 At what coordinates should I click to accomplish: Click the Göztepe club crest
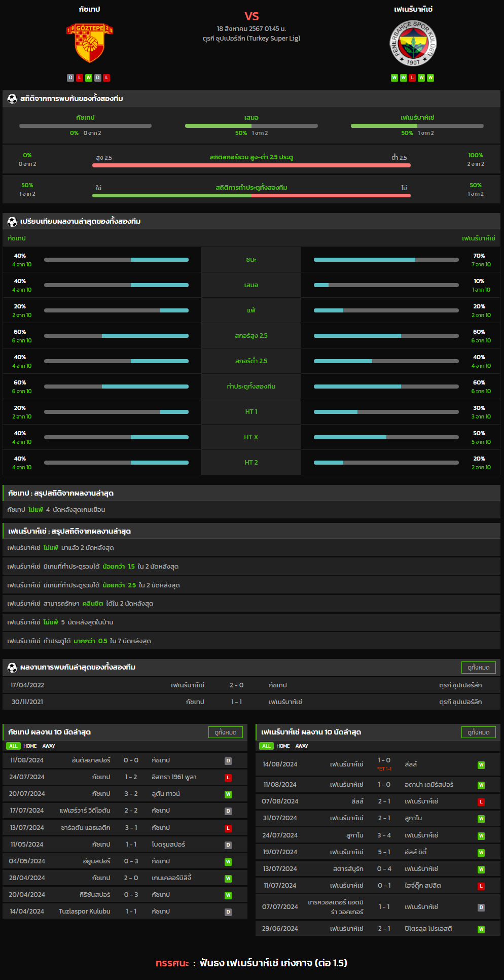pos(90,43)
